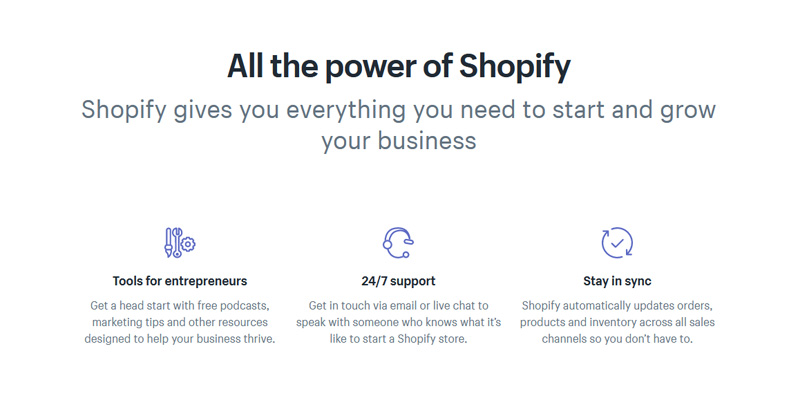The image size is (808, 416).
Task: Click the "Shopify automatically updates orders" line
Action: click(x=617, y=305)
